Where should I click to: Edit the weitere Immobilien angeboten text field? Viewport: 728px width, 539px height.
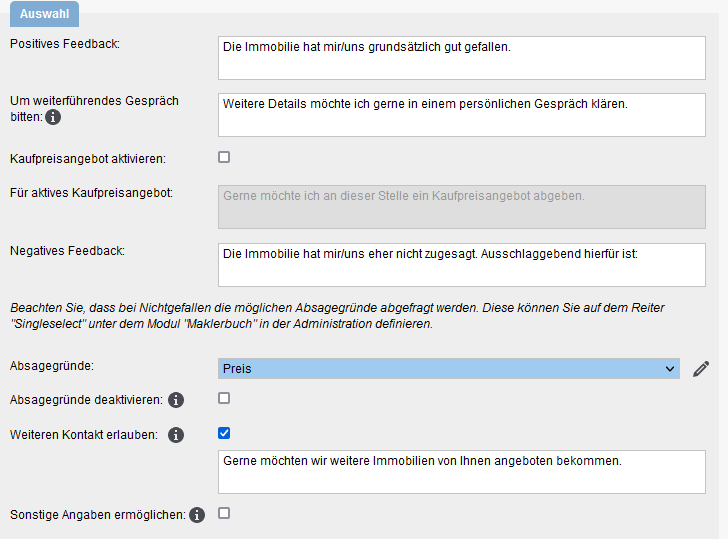pyautogui.click(x=462, y=472)
